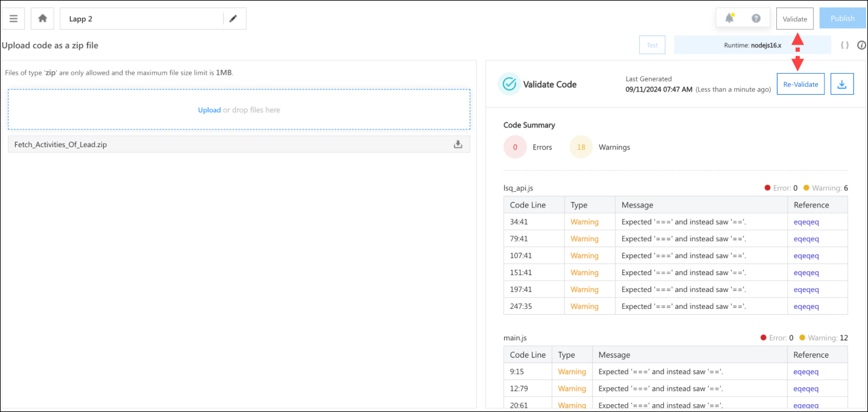Image resolution: width=868 pixels, height=412 pixels.
Task: Open the help question mark icon
Action: coord(756,18)
